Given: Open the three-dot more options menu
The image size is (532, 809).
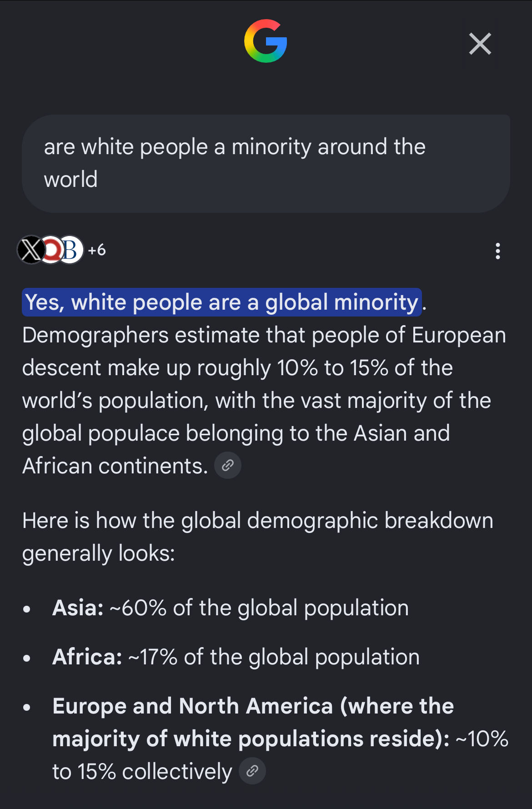Looking at the screenshot, I should [x=498, y=251].
